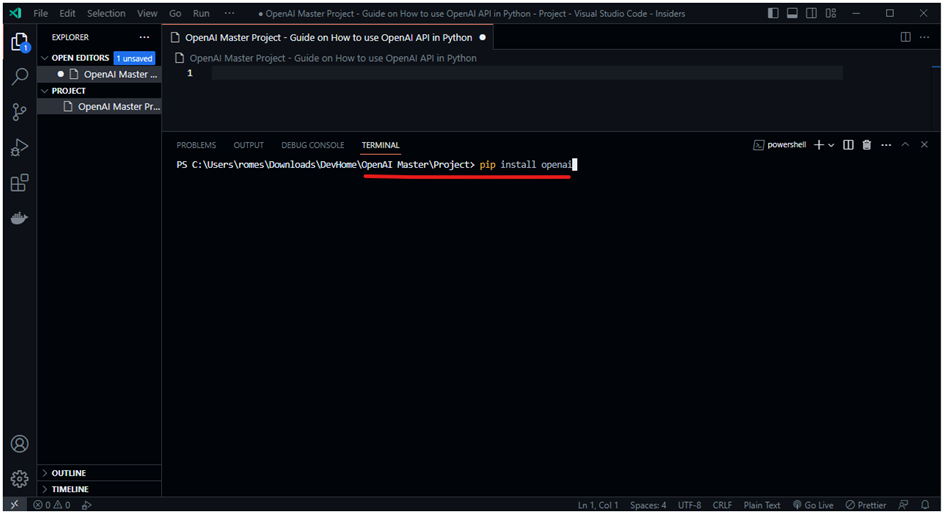Open Customize Layout icon in title bar
This screenshot has height=514, width=944.
tap(831, 13)
